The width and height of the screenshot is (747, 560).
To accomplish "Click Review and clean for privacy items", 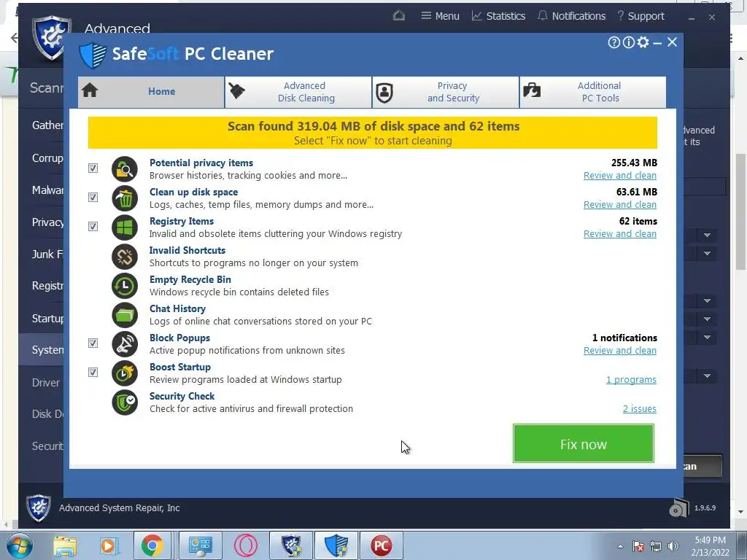I will (x=620, y=176).
